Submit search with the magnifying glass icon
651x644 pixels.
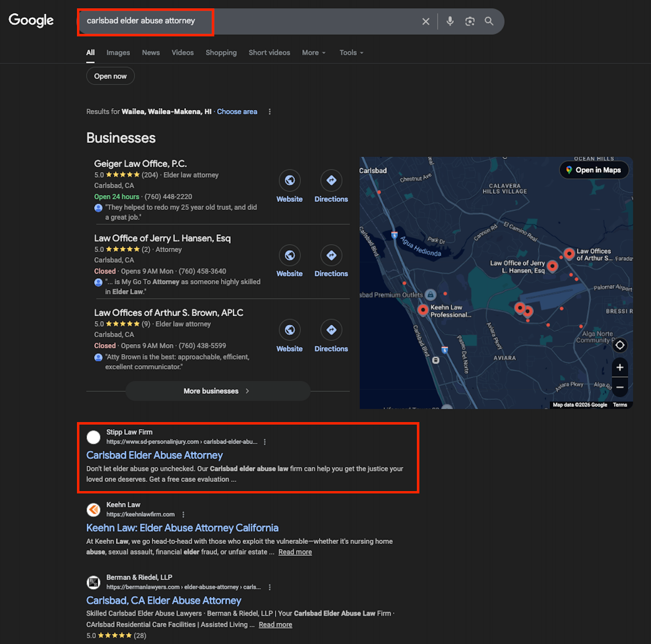click(x=489, y=21)
